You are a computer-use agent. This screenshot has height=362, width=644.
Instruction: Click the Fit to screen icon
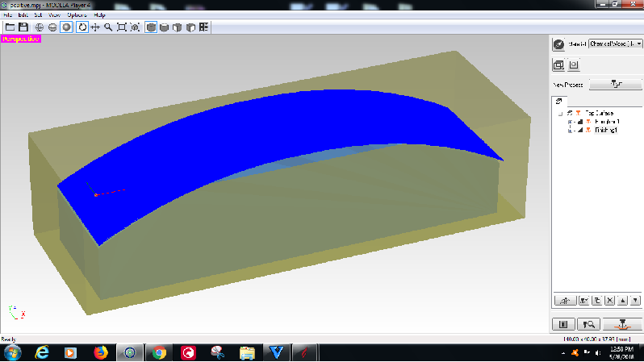pyautogui.click(x=122, y=27)
